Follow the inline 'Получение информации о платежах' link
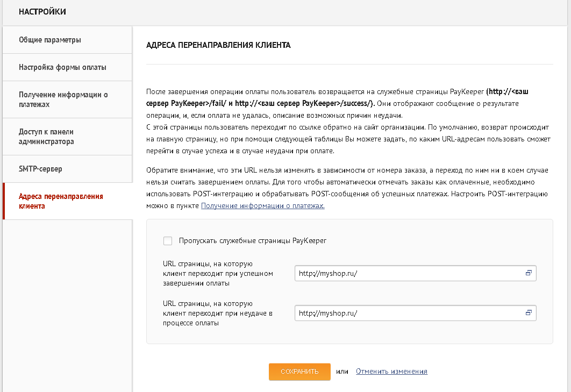This screenshot has height=392, width=571. pyautogui.click(x=262, y=205)
